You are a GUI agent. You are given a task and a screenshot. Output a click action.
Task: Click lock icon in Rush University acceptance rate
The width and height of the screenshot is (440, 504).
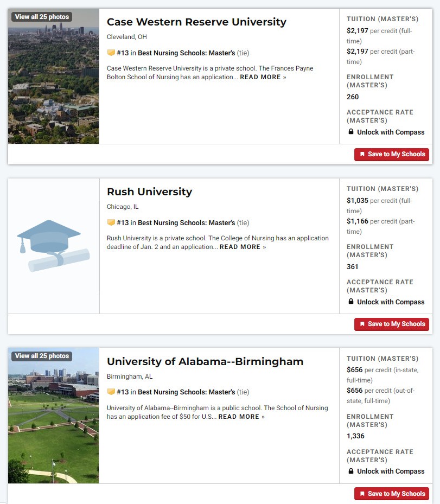[351, 302]
